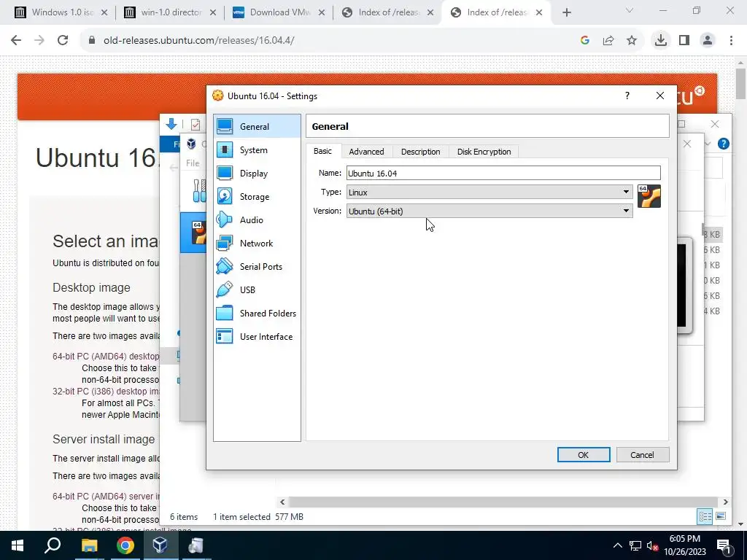The width and height of the screenshot is (747, 560).
Task: Click the share page icon in address bar
Action: pos(608,41)
